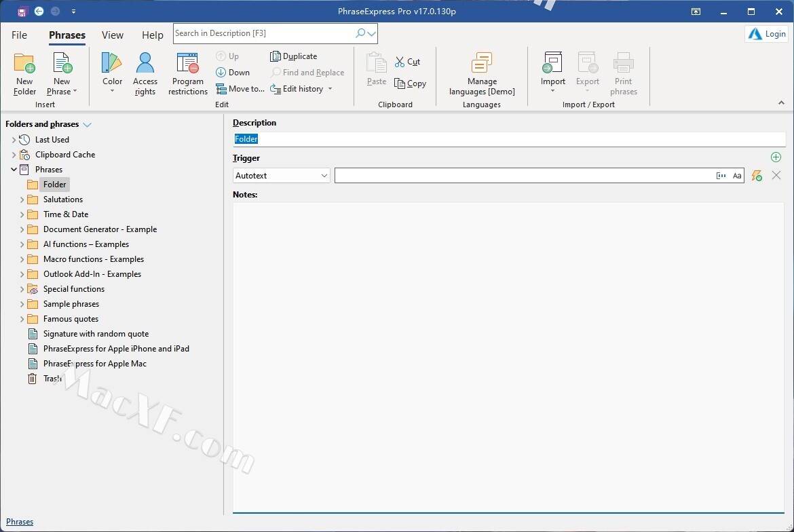Open the File menu
Image resolution: width=794 pixels, height=532 pixels.
point(19,35)
